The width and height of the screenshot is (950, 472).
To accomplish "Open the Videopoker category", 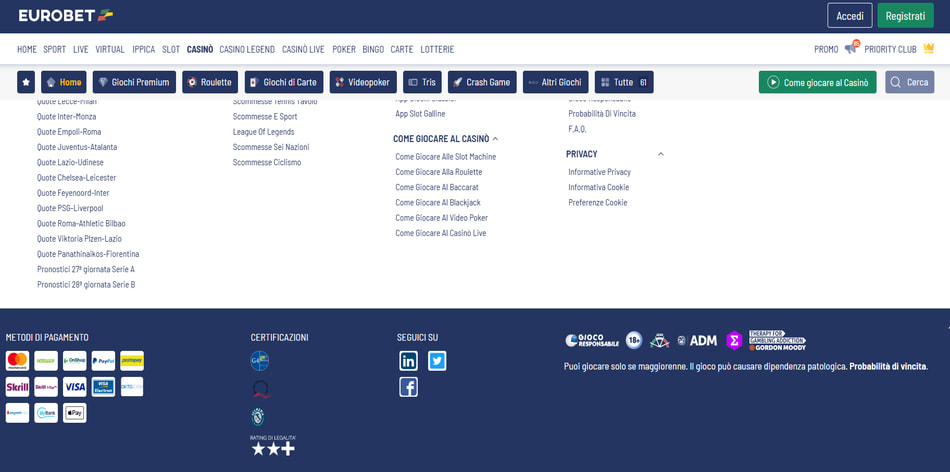I will [363, 82].
